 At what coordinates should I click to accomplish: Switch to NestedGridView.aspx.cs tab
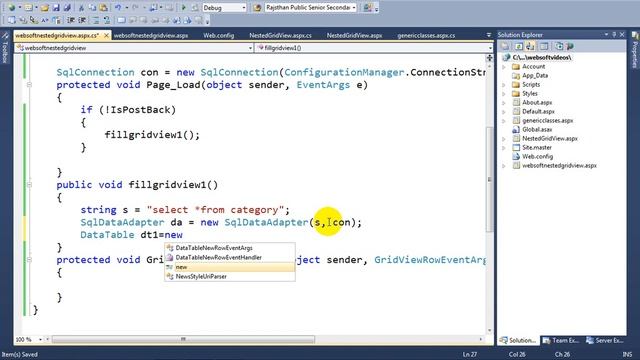coord(280,36)
